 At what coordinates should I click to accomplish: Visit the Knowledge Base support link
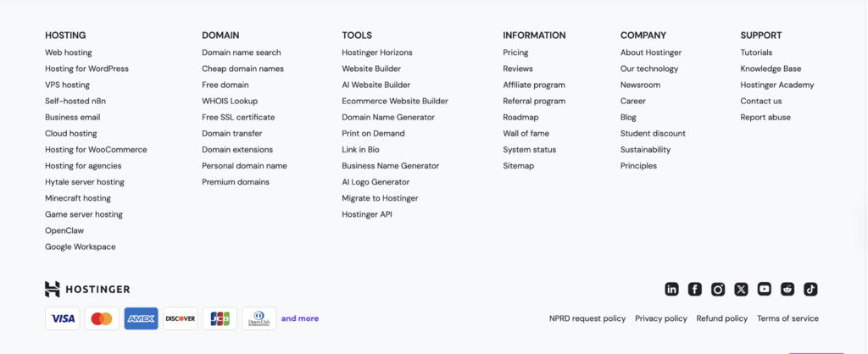pyautogui.click(x=771, y=69)
